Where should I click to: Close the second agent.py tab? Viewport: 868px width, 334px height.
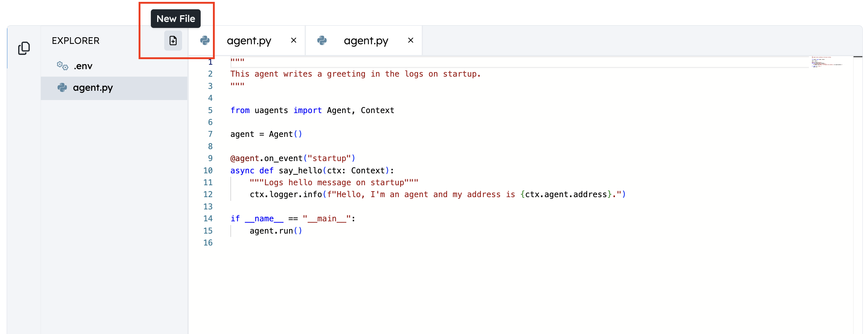pyautogui.click(x=411, y=40)
